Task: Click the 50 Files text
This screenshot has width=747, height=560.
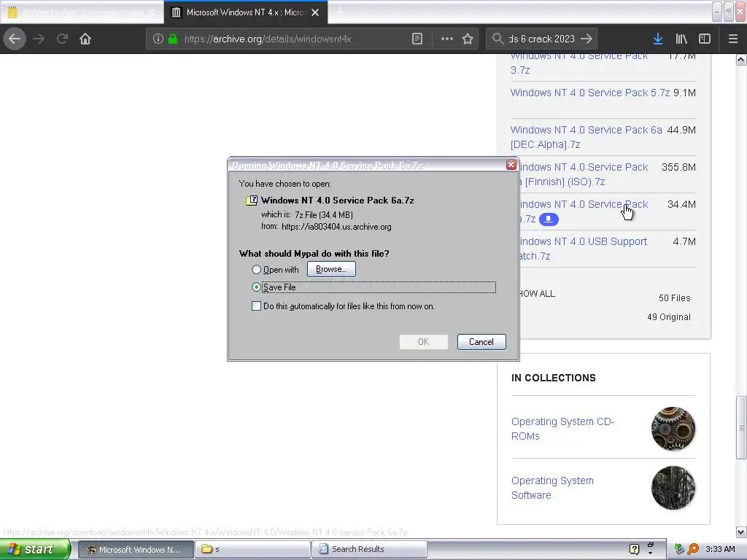Action: 675,298
